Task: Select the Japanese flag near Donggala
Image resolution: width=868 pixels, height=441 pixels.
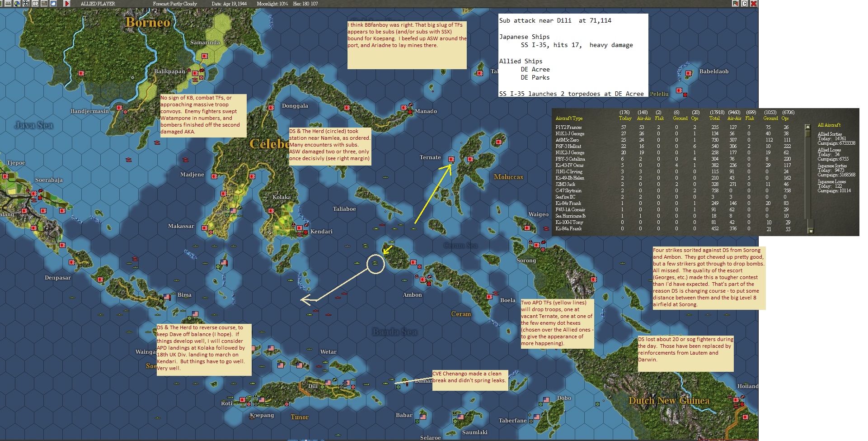Action: click(271, 108)
